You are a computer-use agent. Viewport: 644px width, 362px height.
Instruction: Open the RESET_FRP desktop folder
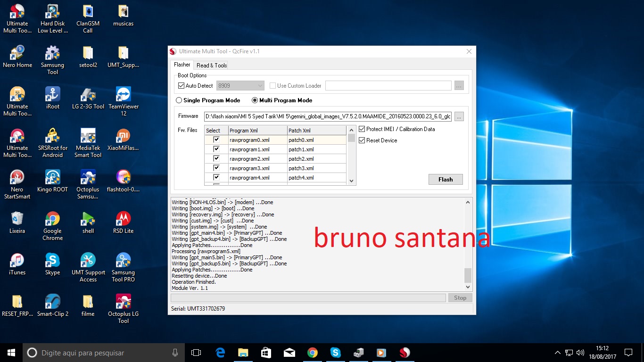[x=17, y=306]
